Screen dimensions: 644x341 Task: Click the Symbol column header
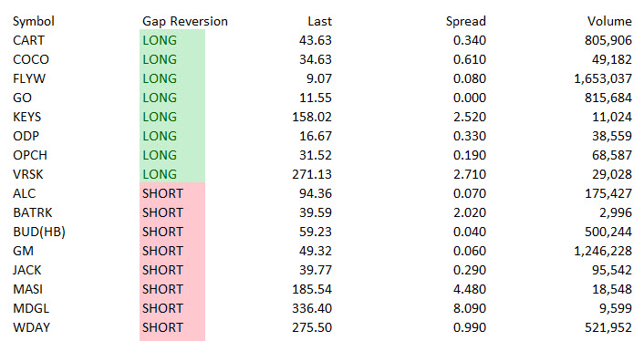[x=33, y=21]
